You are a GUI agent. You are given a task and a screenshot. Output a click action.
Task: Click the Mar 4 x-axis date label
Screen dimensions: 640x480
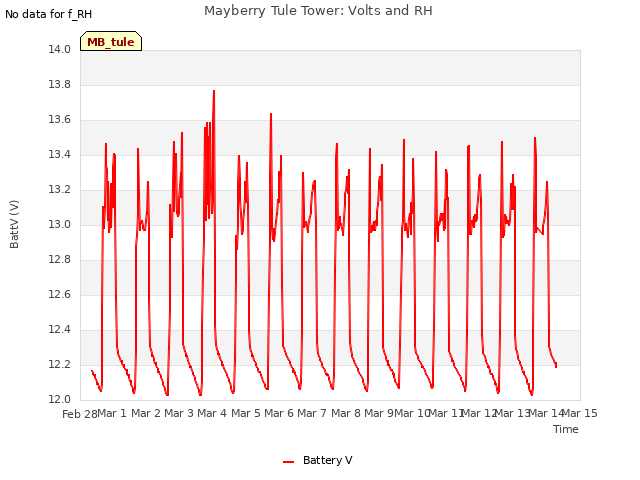[x=212, y=413]
